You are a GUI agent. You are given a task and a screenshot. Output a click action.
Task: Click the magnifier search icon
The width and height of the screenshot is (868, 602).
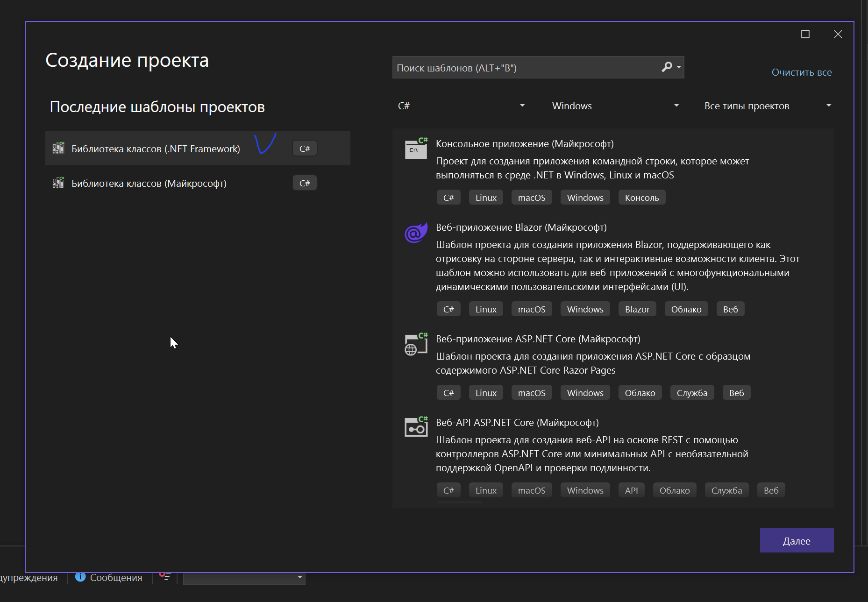667,67
